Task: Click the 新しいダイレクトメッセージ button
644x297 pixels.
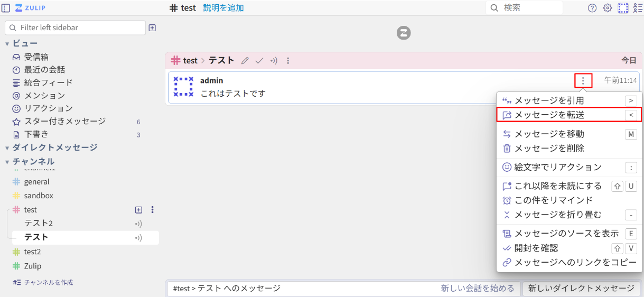Action: click(x=581, y=288)
